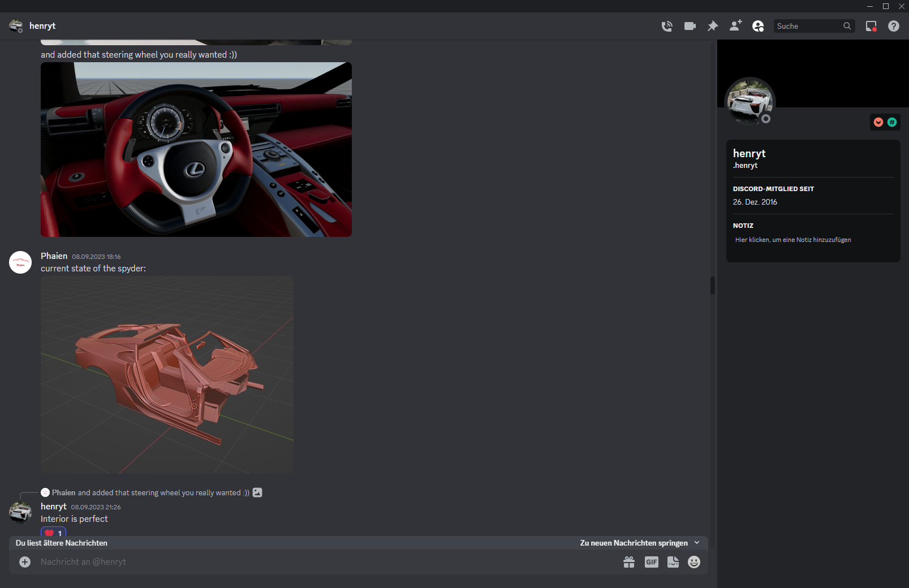Toggle the heart reaction on henryt's message

[53, 533]
